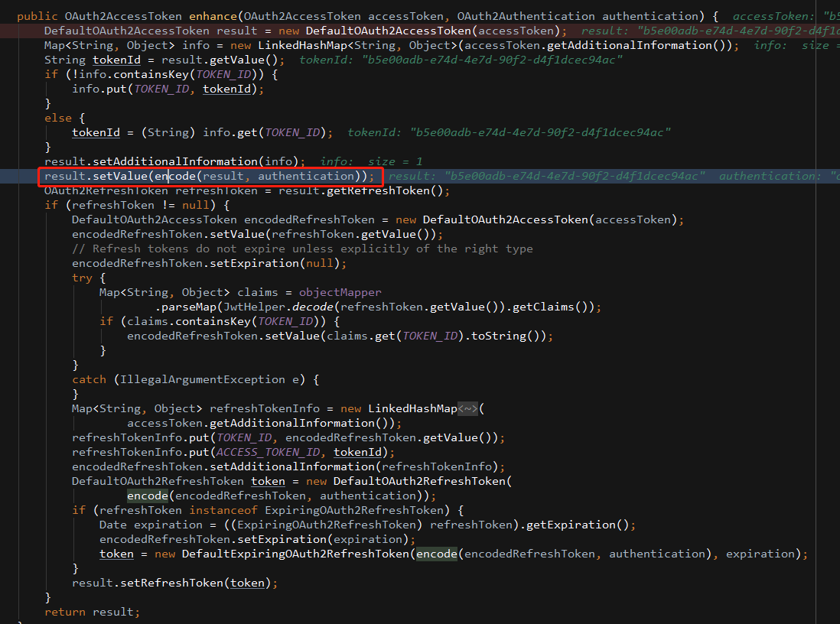Image resolution: width=840 pixels, height=624 pixels.
Task: Click the 'return result;' statement
Action: 92,611
